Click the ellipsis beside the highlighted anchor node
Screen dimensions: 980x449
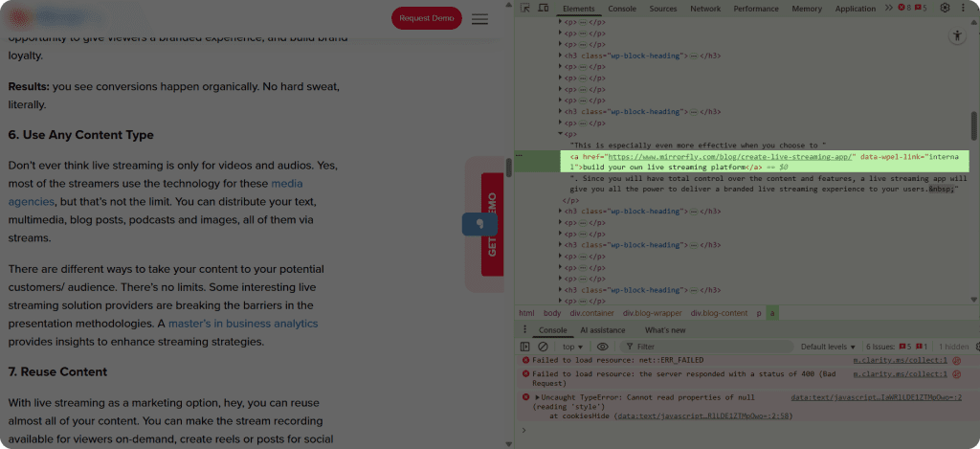tap(519, 155)
